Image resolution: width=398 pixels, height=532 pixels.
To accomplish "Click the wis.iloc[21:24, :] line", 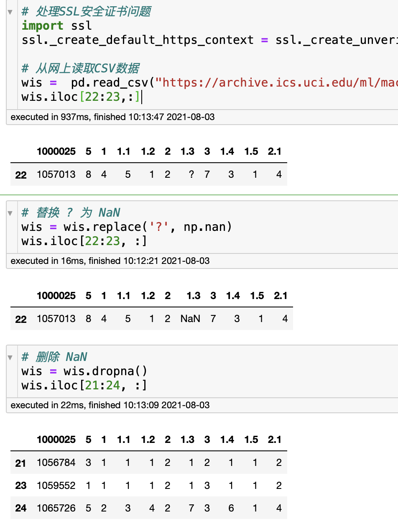I will [84, 385].
